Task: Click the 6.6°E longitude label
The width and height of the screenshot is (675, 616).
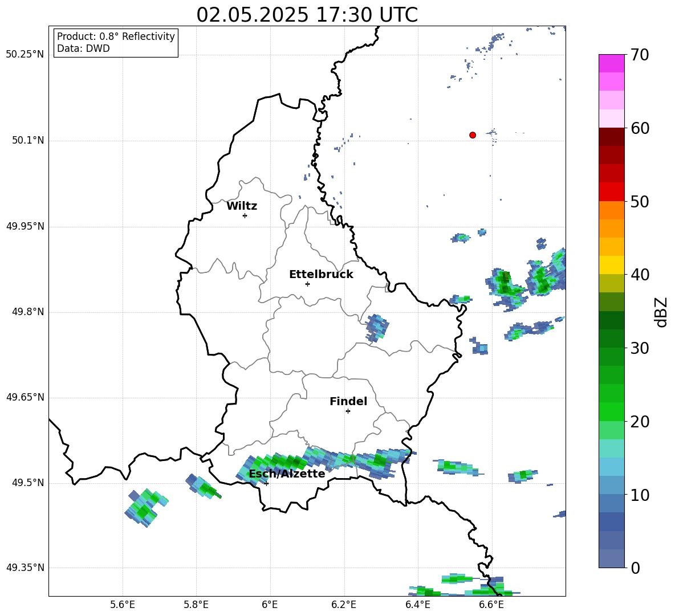Action: pyautogui.click(x=491, y=605)
